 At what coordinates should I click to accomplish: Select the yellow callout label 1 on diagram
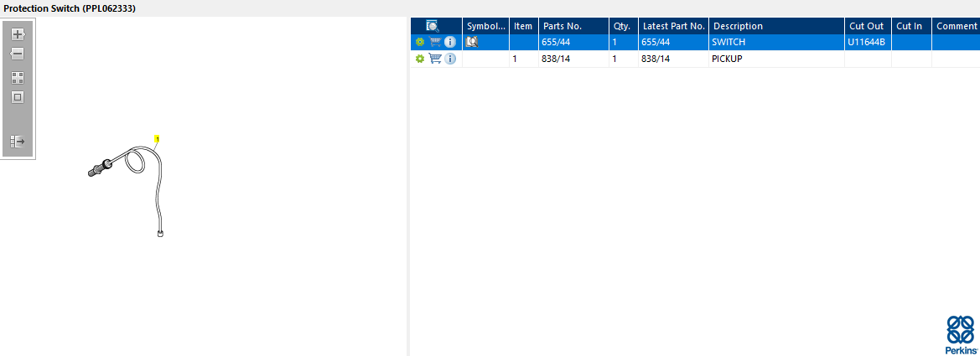158,139
